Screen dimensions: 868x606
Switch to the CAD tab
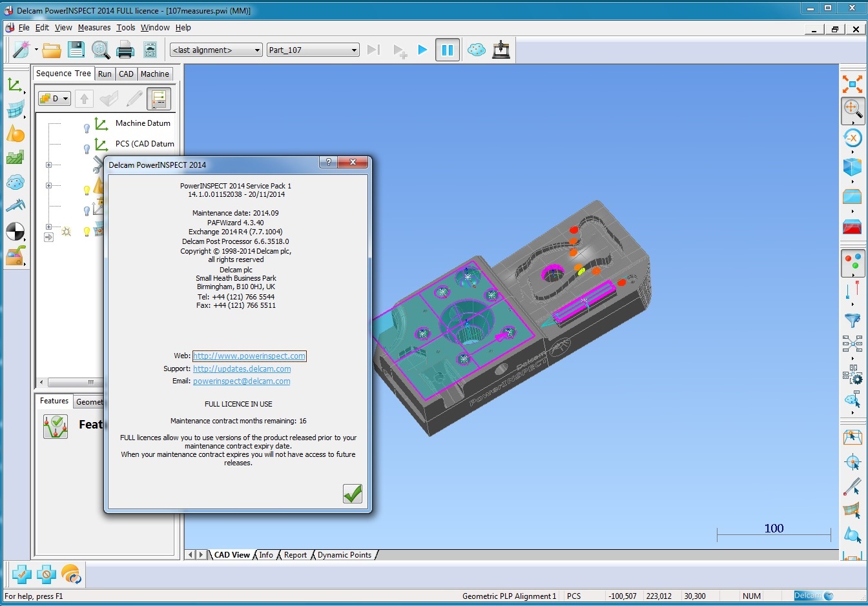pos(126,74)
